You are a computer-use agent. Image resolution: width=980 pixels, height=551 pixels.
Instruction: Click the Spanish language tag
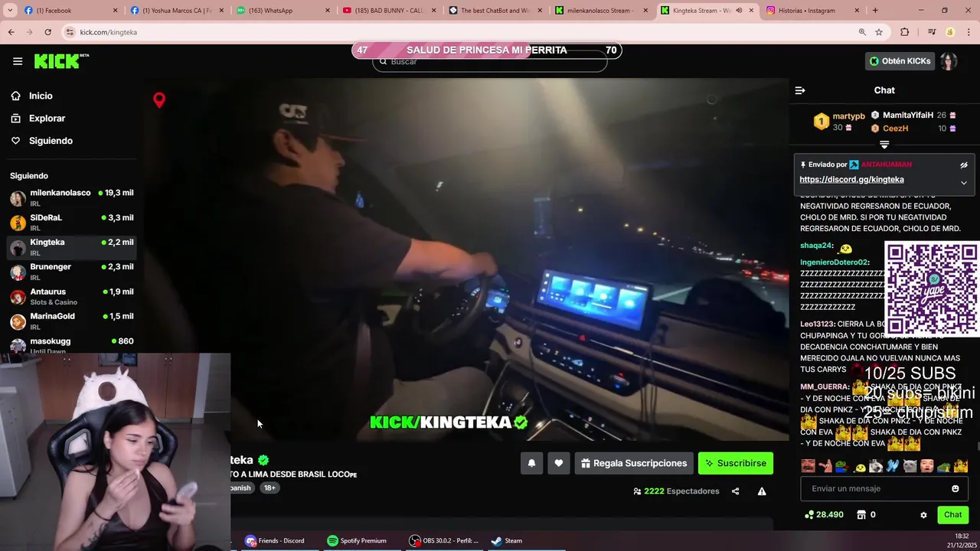point(240,487)
